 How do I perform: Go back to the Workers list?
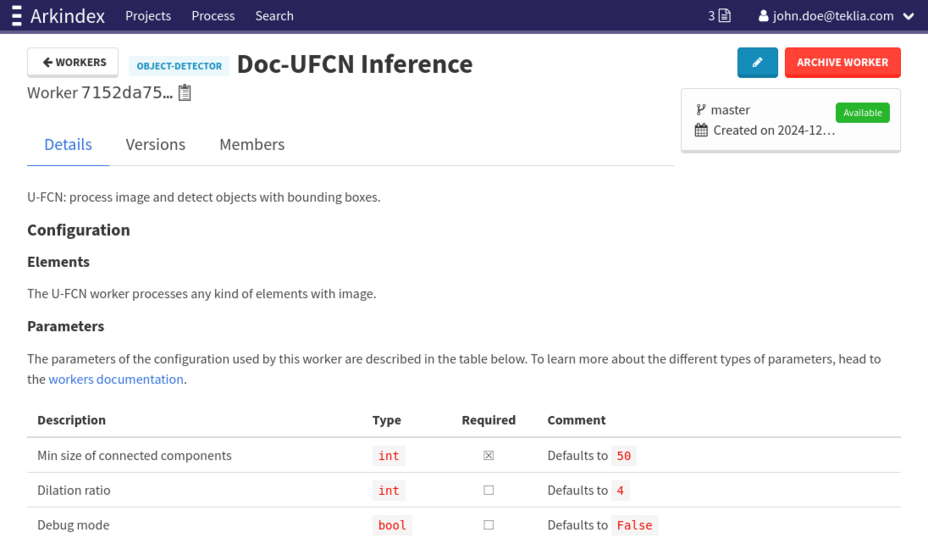[x=73, y=62]
